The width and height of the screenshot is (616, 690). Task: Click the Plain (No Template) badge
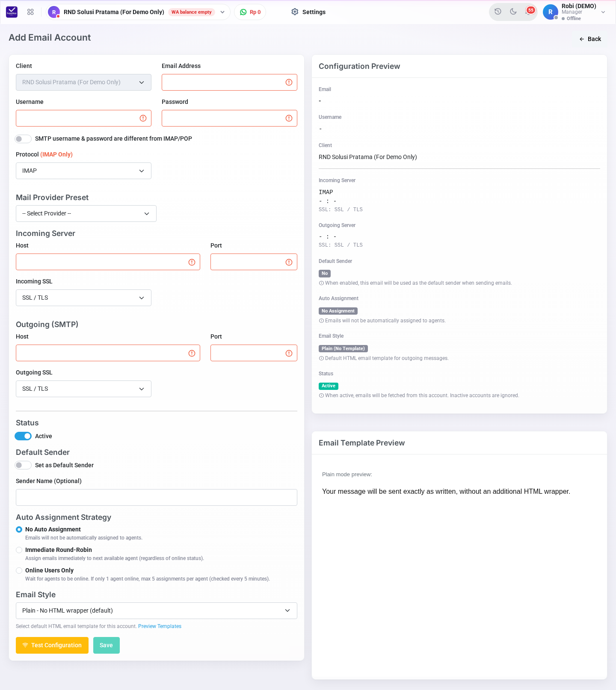click(x=343, y=349)
